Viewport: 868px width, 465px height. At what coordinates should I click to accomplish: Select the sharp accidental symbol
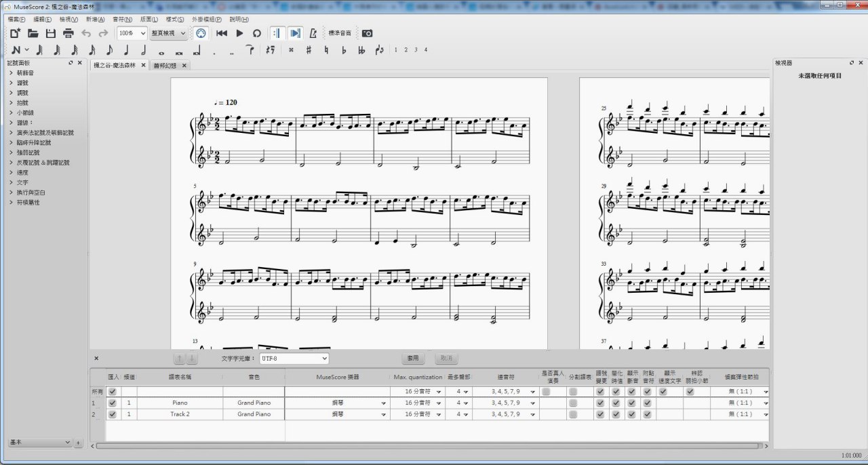(x=309, y=50)
